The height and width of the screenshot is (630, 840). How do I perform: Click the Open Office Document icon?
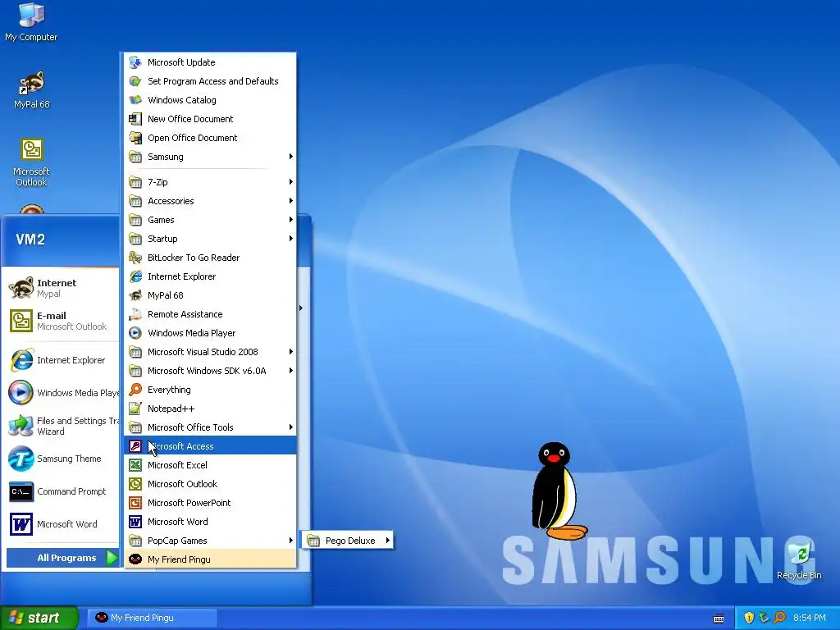135,138
